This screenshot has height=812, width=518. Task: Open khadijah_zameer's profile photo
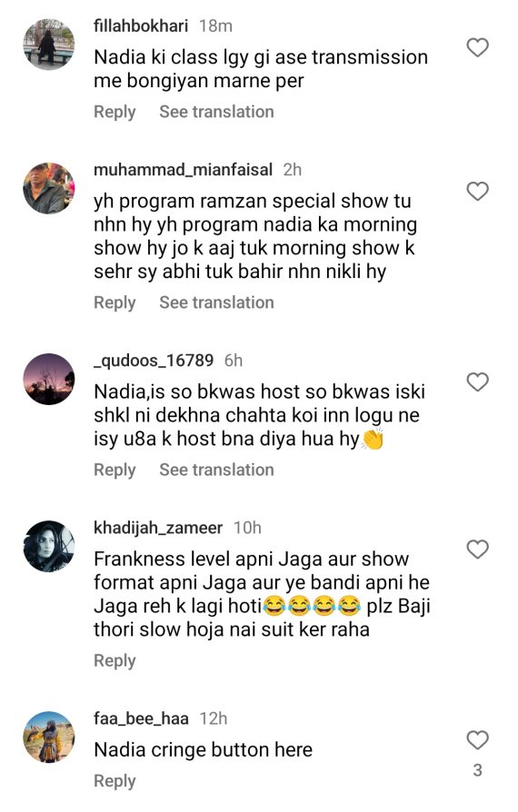49,547
